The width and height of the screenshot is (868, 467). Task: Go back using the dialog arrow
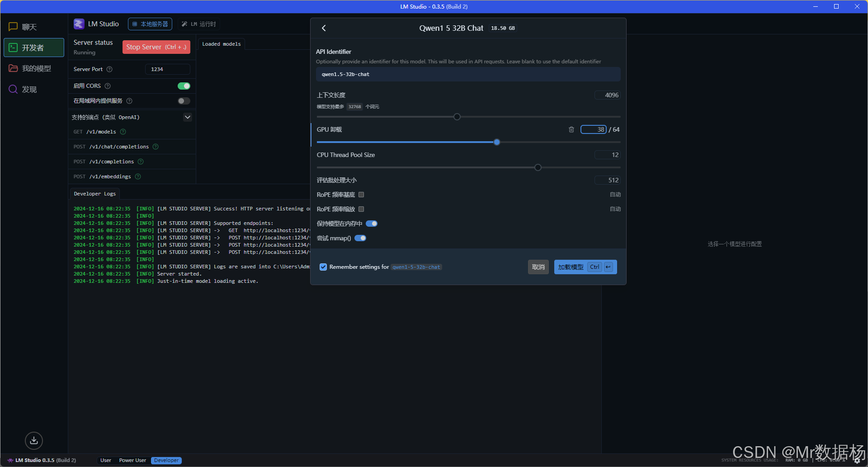pyautogui.click(x=324, y=28)
